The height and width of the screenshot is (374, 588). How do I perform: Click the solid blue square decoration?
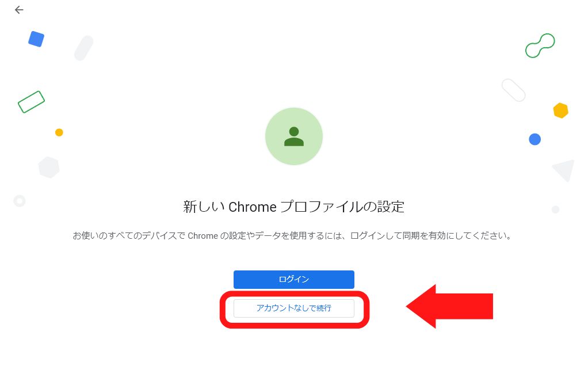[x=36, y=39]
